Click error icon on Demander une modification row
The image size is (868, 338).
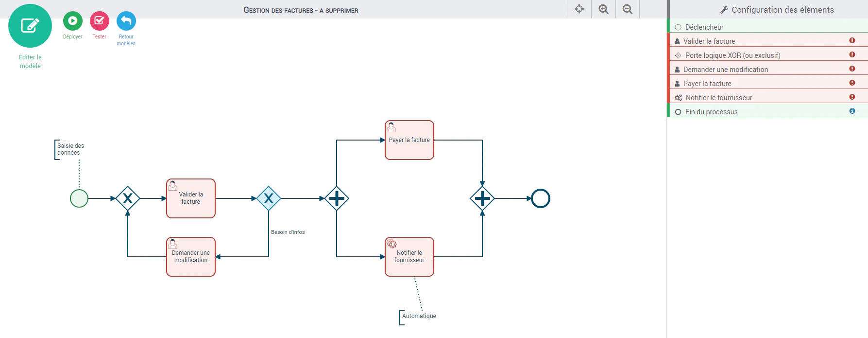(852, 69)
